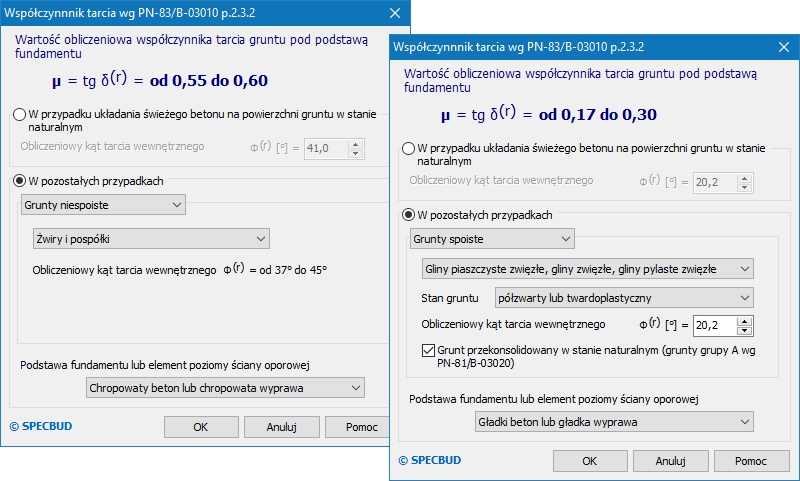This screenshot has height=481, width=800.
Task: Expand the 'Żwiry i pospółki' dropdown
Action: tap(150, 238)
